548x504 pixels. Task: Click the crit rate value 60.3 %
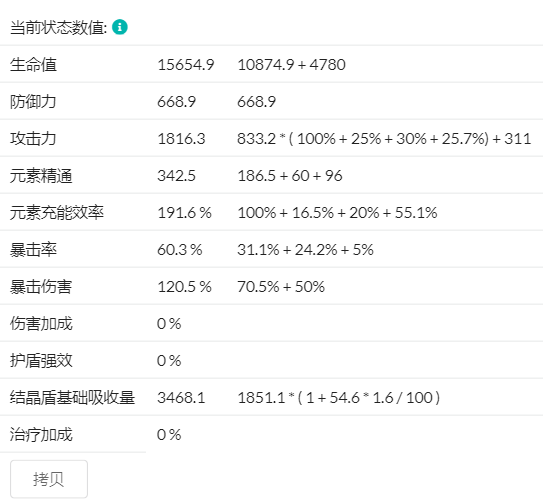[x=180, y=250]
